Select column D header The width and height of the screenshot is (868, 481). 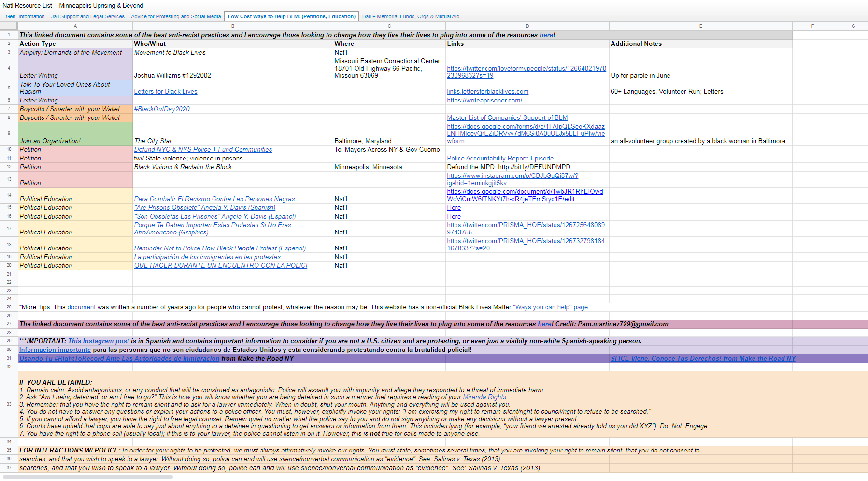pyautogui.click(x=527, y=26)
